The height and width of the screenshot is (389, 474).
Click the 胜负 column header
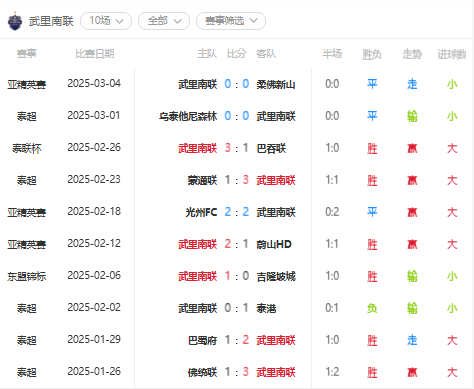point(372,54)
